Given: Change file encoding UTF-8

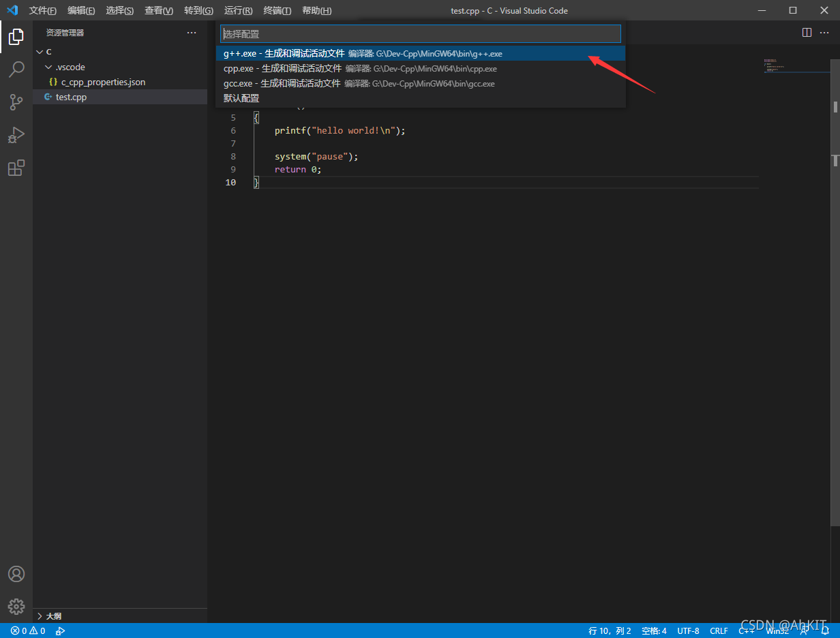Looking at the screenshot, I should point(688,631).
